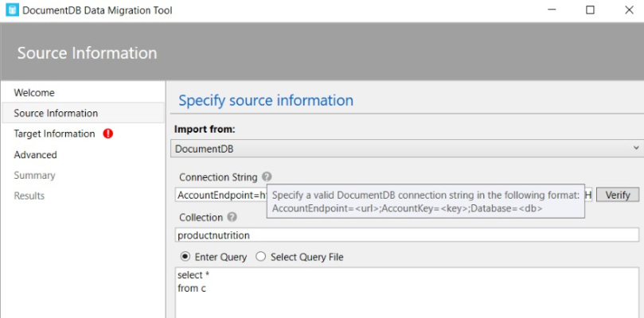Go to the Welcome step
Screen dimensions: 644x318
34,93
